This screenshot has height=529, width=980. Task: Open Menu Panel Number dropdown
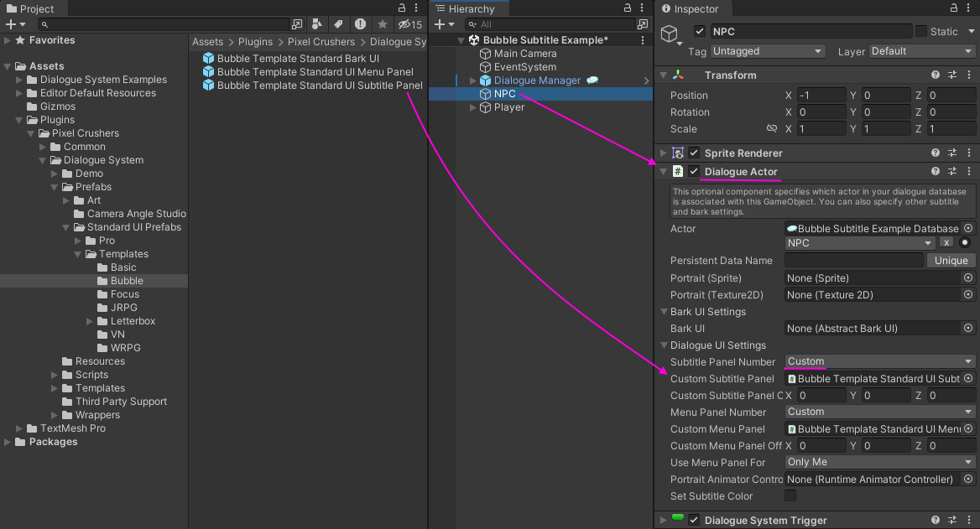click(880, 412)
